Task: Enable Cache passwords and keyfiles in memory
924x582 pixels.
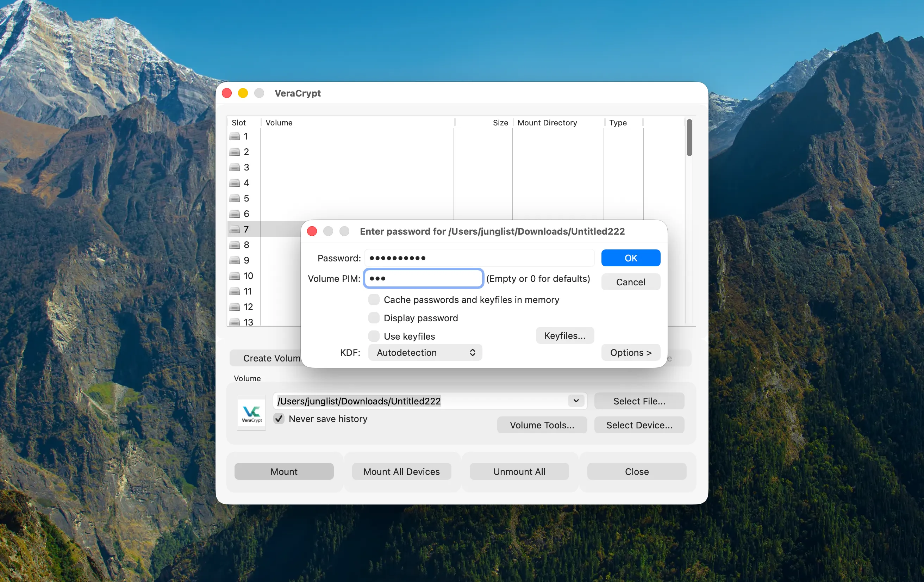Action: click(374, 299)
